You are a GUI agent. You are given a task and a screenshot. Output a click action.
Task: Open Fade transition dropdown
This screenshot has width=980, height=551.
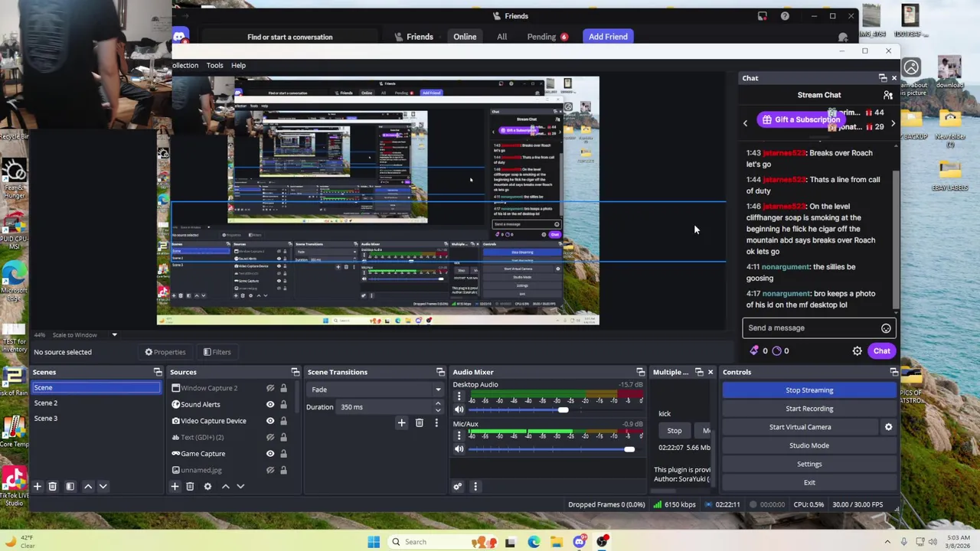[x=375, y=390]
